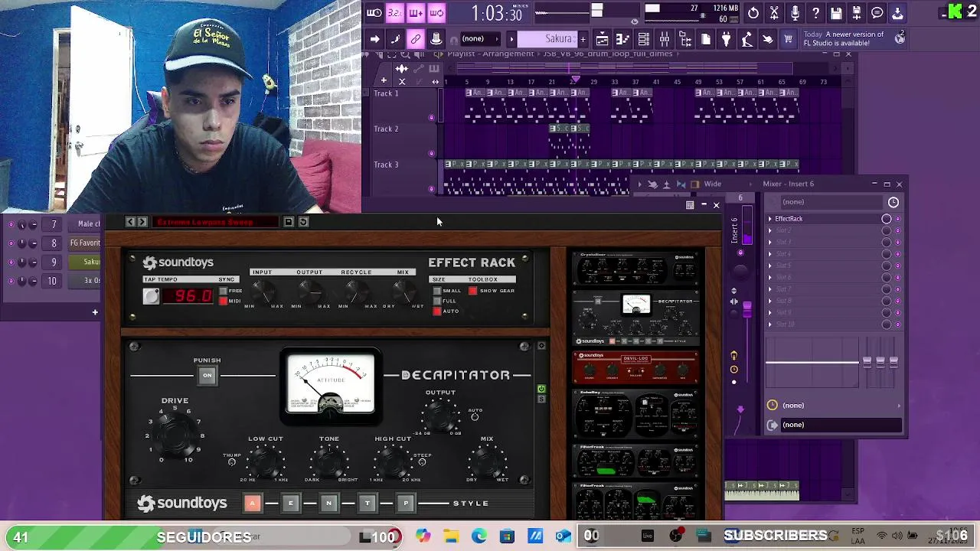This screenshot has height=551, width=980.
Task: Click the Crystallizer thumbnail in rack browser
Action: [635, 269]
